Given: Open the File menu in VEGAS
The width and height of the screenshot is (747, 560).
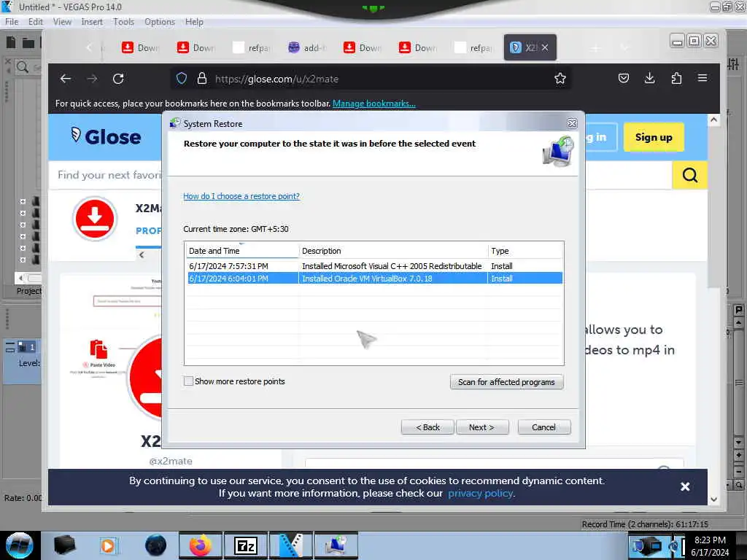Looking at the screenshot, I should click(12, 22).
